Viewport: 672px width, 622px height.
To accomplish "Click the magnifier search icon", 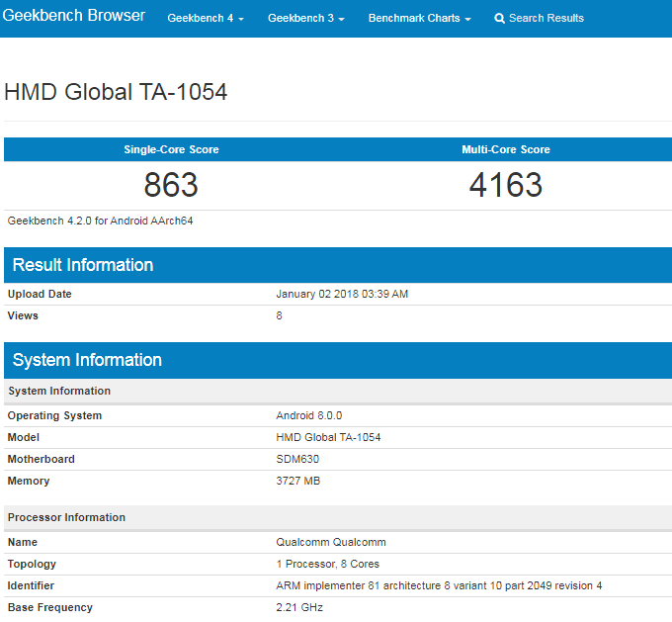I will click(x=499, y=19).
